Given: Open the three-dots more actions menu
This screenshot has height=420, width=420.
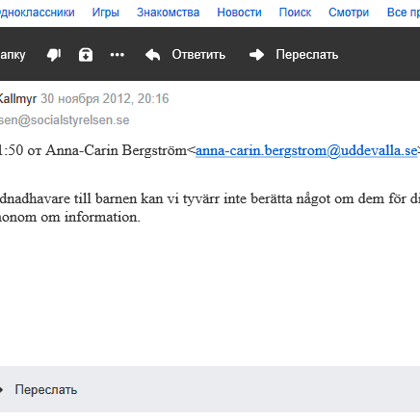Looking at the screenshot, I should (x=117, y=55).
